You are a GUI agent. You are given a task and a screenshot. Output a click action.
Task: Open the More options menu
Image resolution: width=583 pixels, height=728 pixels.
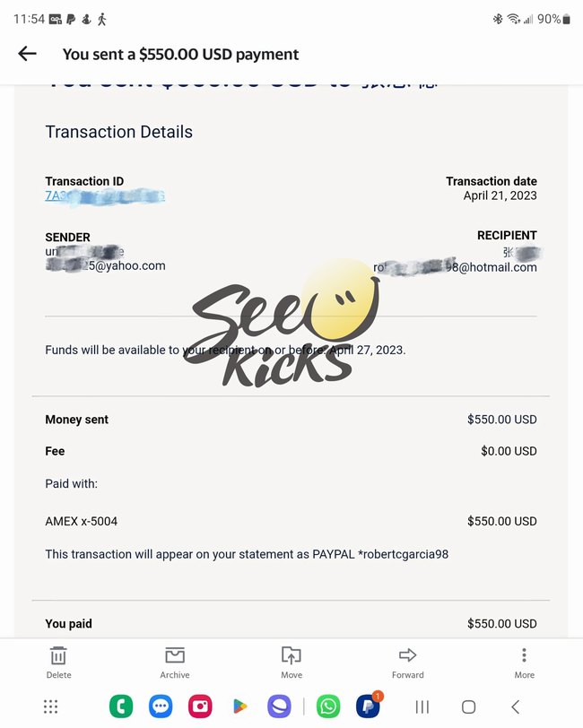coord(524,662)
